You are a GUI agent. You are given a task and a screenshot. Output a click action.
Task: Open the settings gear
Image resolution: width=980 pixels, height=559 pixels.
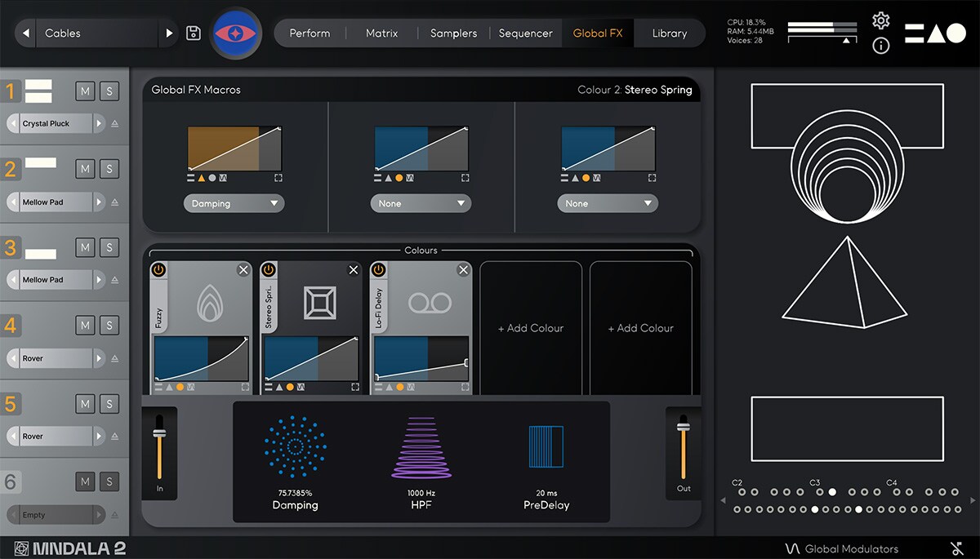click(880, 20)
